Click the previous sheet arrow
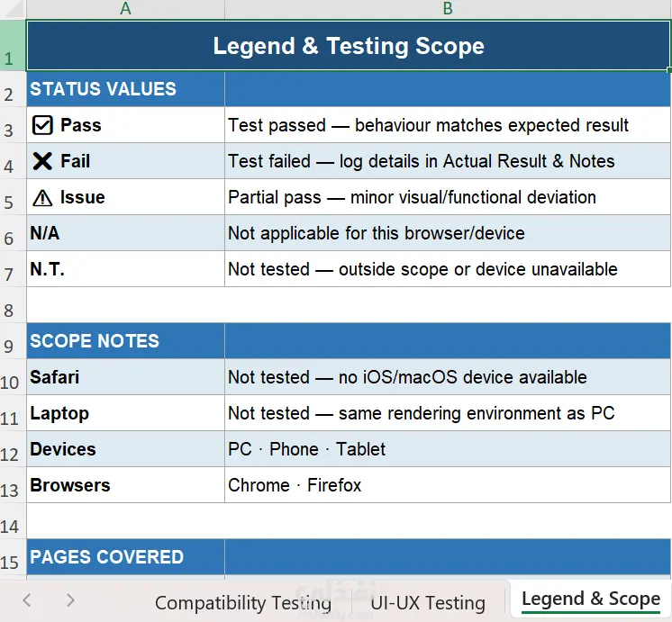This screenshot has height=622, width=672. [27, 600]
